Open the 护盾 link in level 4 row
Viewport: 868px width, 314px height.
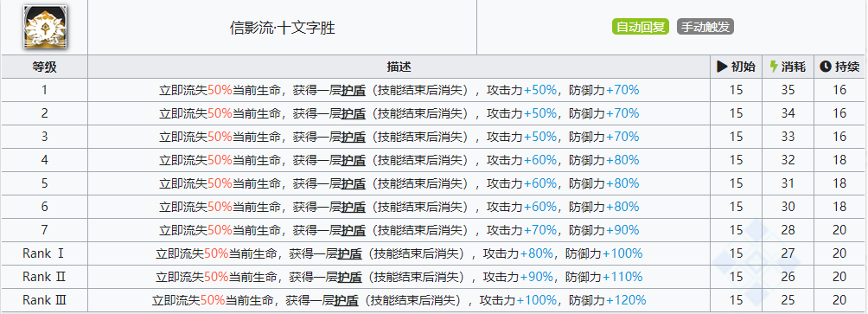[x=354, y=160]
